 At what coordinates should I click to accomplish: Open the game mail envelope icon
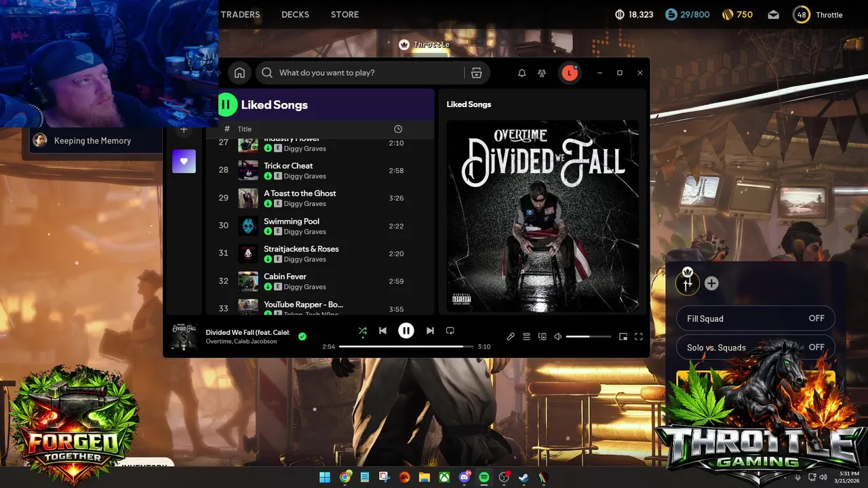click(774, 15)
